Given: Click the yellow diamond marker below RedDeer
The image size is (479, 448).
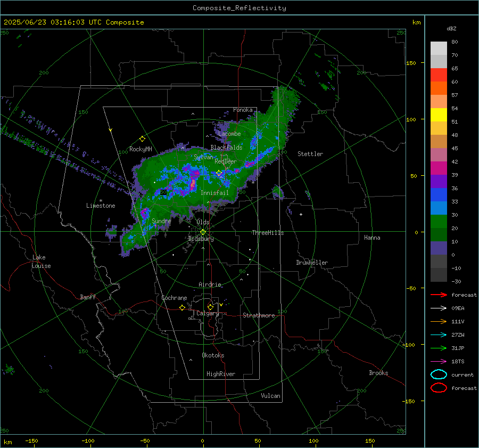Looking at the screenshot, I should [x=219, y=173].
